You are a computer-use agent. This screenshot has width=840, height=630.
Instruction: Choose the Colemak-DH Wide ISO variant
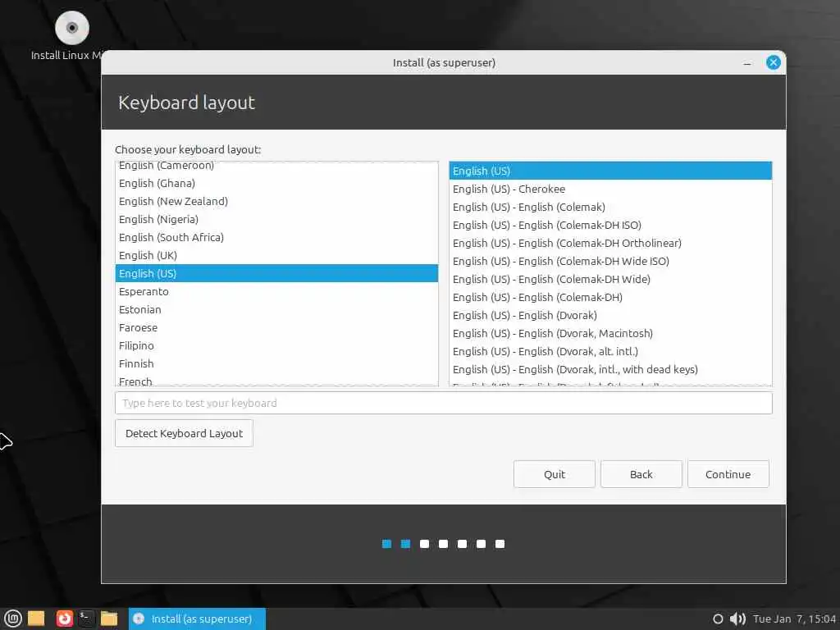tap(610, 262)
